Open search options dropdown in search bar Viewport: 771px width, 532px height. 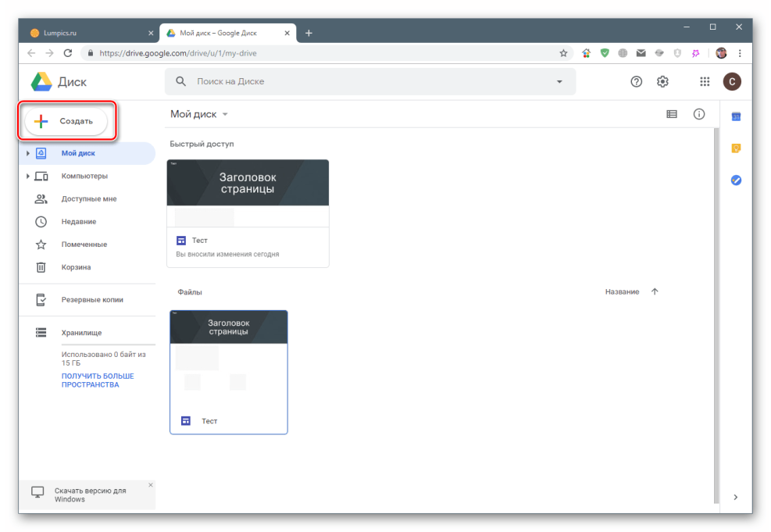[559, 81]
